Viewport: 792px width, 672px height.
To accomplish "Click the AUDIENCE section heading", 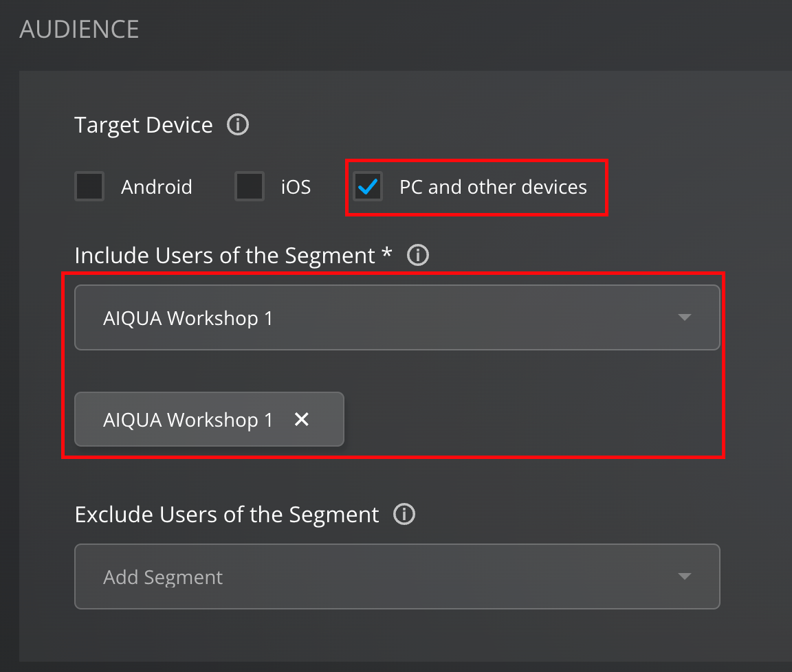I will (x=79, y=30).
